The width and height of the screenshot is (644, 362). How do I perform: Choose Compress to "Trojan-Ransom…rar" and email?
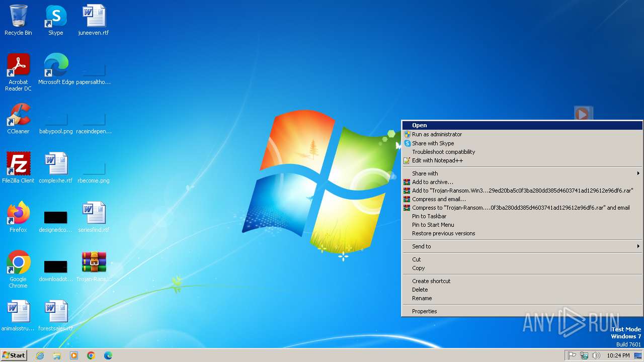pyautogui.click(x=522, y=208)
